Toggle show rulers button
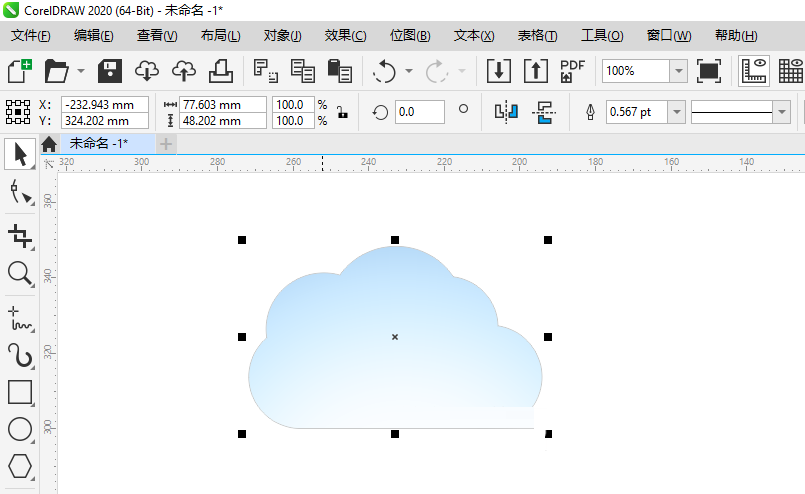 (x=753, y=71)
